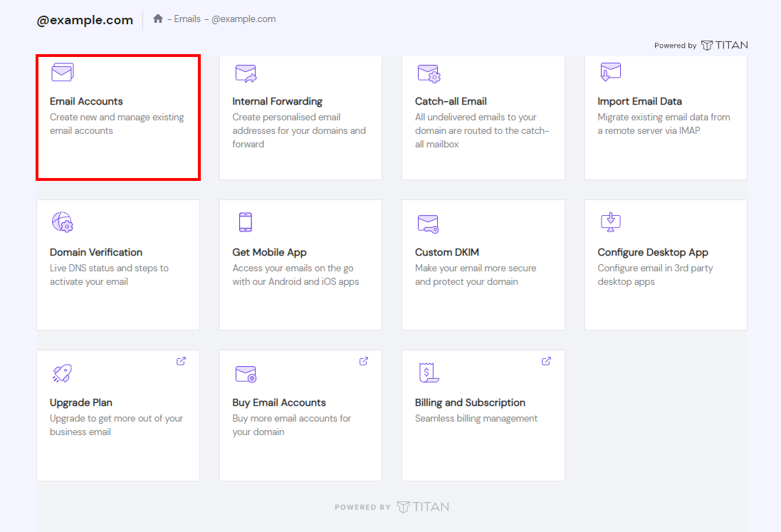Open the Emails breadcrumb link

[187, 19]
